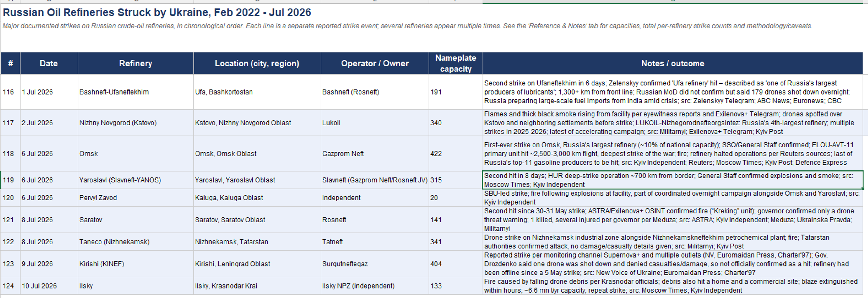The image size is (868, 298).
Task: Select the notes cell starting 'Second hit in 8 days'
Action: (672, 180)
